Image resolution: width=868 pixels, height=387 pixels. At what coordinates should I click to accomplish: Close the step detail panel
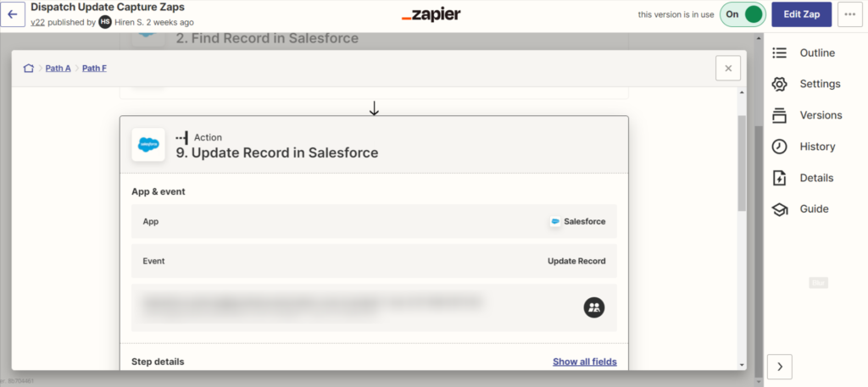[x=728, y=68]
